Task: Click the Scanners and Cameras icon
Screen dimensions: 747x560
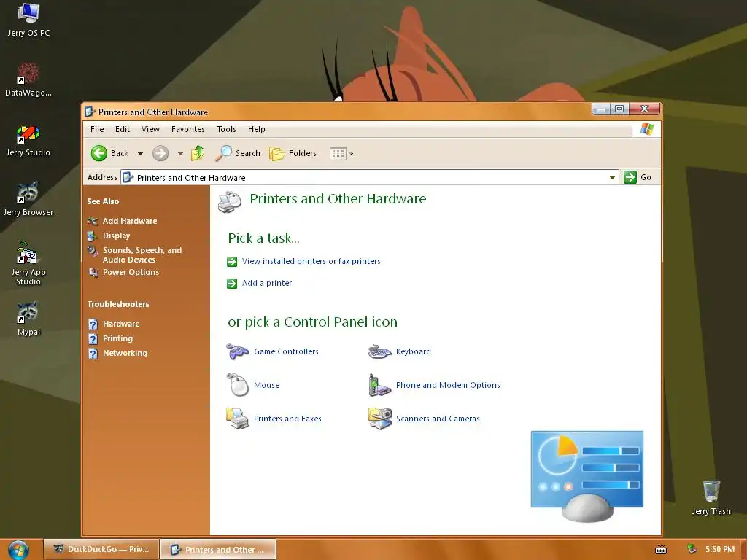Action: (379, 419)
